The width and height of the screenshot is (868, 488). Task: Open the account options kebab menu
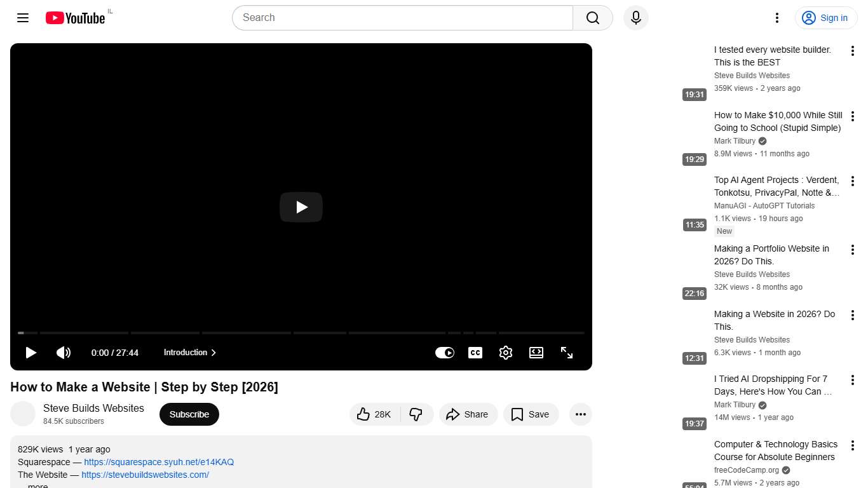point(776,18)
